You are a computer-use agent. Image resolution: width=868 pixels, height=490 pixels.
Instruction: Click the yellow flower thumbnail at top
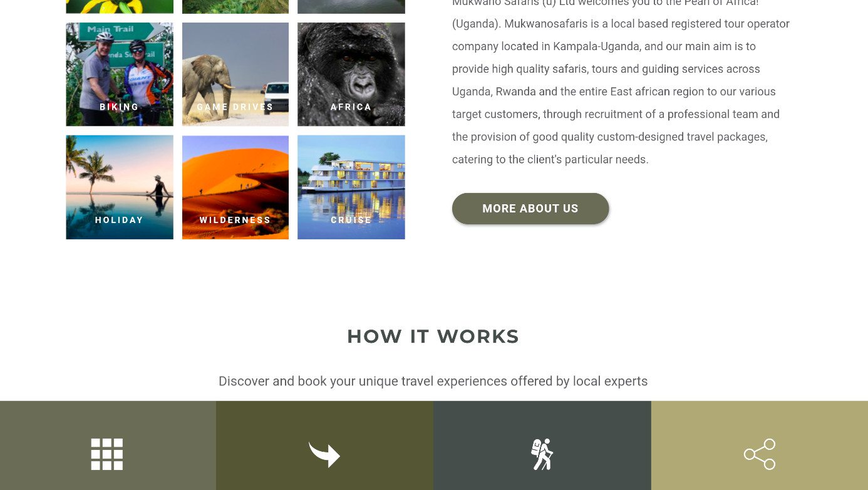click(120, 6)
